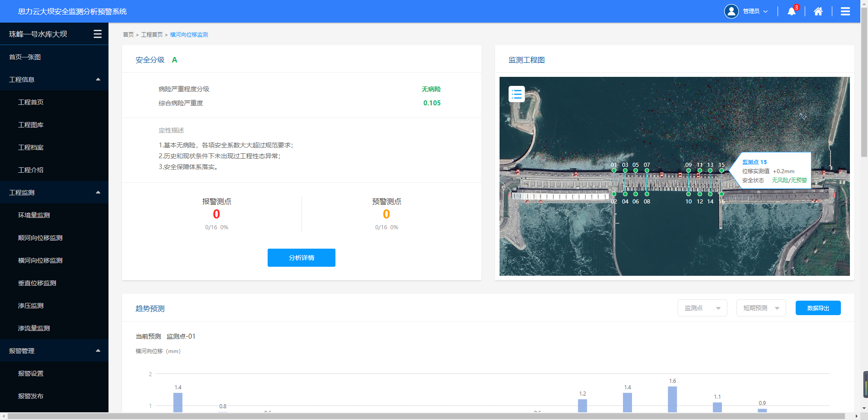Viewport: 868px width, 420px height.
Task: Click 横河向位移监测 breadcrumb link
Action: [x=189, y=34]
